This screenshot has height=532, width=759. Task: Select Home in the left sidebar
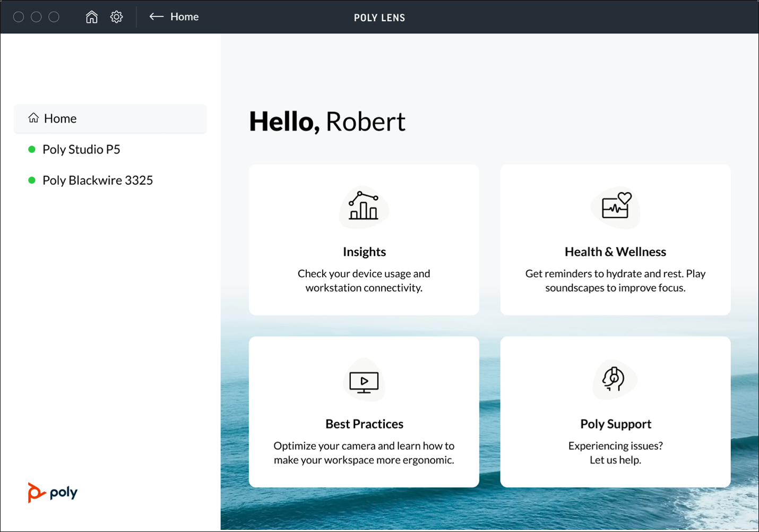(x=60, y=118)
